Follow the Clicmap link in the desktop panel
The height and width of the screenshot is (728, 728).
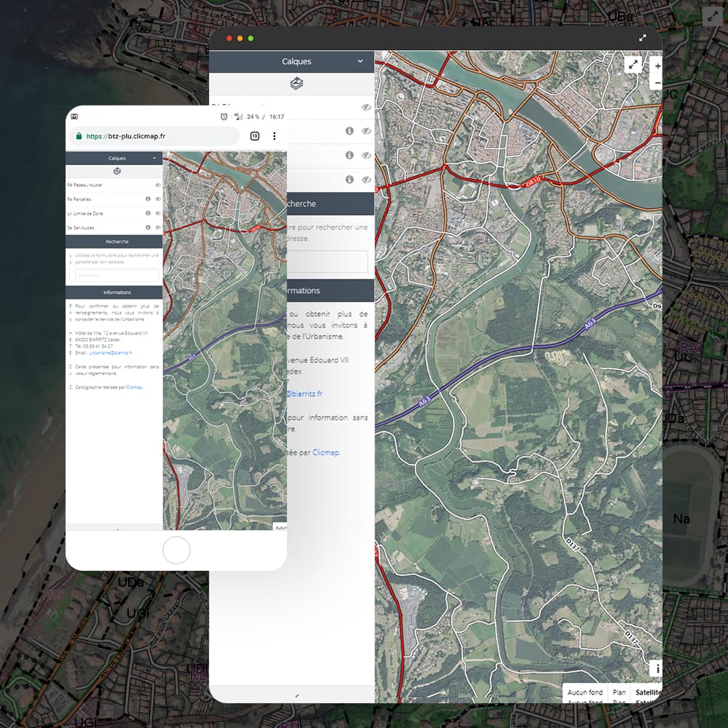326,452
